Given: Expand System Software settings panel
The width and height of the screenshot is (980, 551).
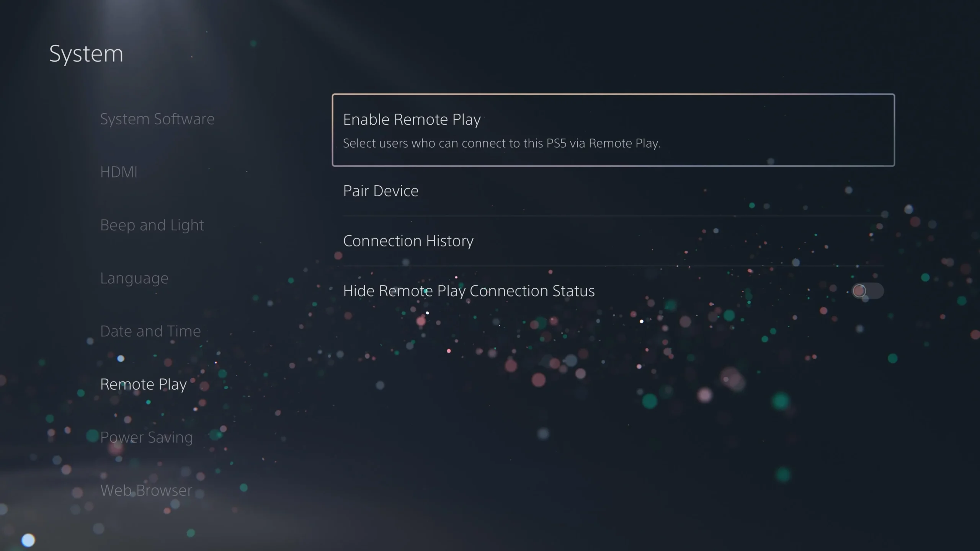Looking at the screenshot, I should click(157, 118).
